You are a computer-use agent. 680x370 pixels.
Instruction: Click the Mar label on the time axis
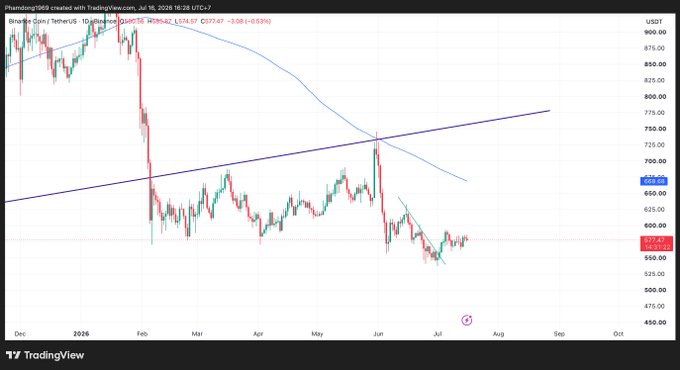197,334
